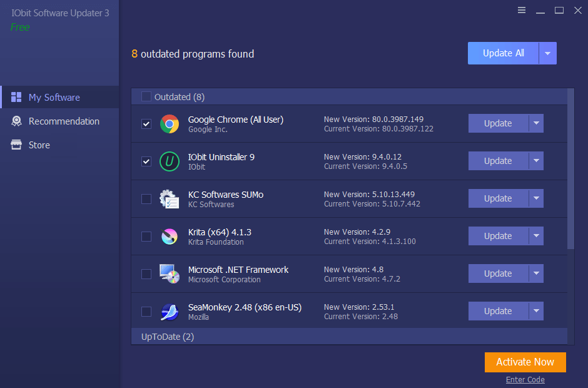Image resolution: width=588 pixels, height=388 pixels.
Task: Click the Google Chrome (All User) name
Action: click(236, 120)
